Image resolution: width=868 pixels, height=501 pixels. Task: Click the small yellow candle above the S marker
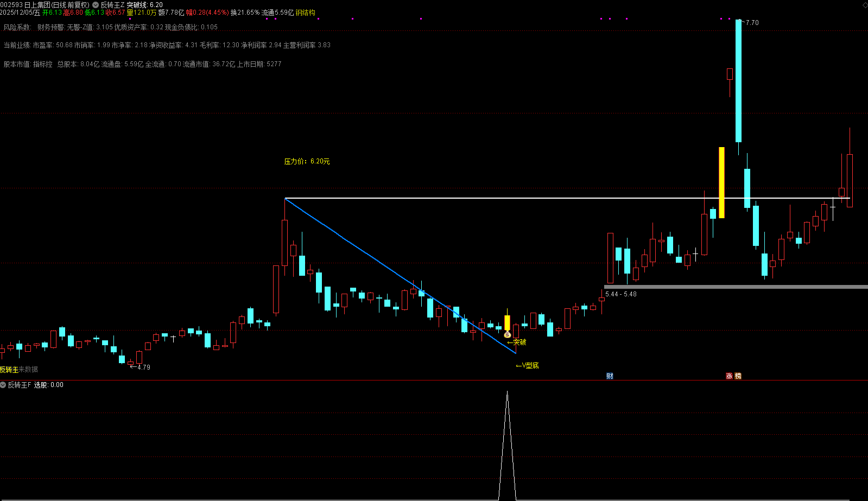pyautogui.click(x=507, y=323)
